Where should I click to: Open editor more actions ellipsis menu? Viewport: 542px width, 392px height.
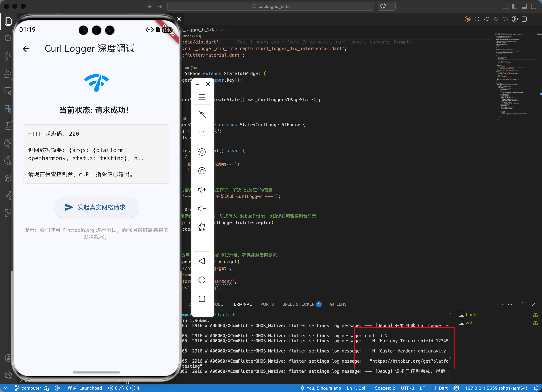point(534,19)
